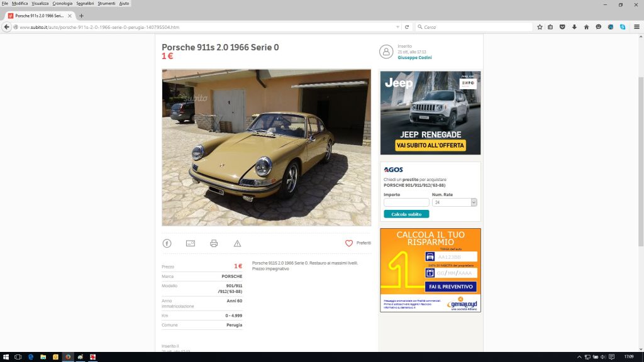The height and width of the screenshot is (362, 644).
Task: Close the Porsche 911s tab
Action: point(70,16)
